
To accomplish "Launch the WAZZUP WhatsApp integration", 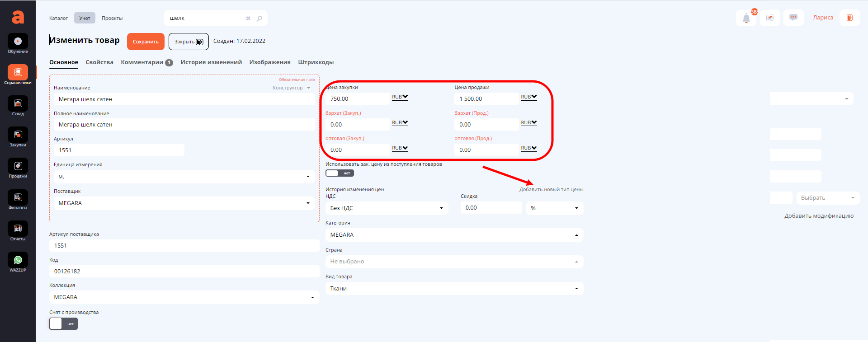I will click(18, 261).
